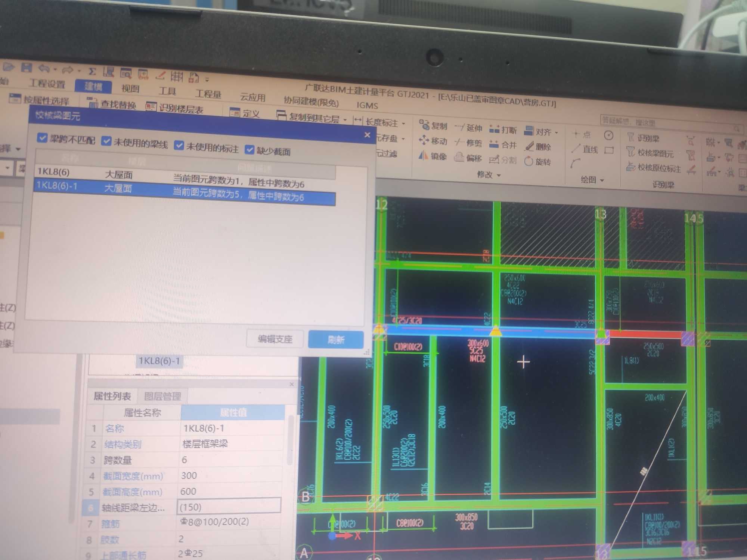Click 镜像 (Mirror) tool icon
747x560 pixels.
click(433, 156)
